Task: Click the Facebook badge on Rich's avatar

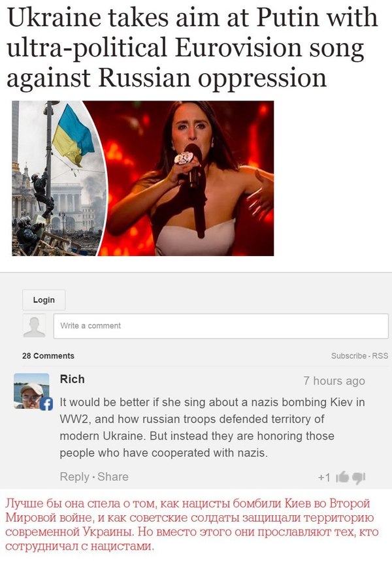Action: click(46, 404)
